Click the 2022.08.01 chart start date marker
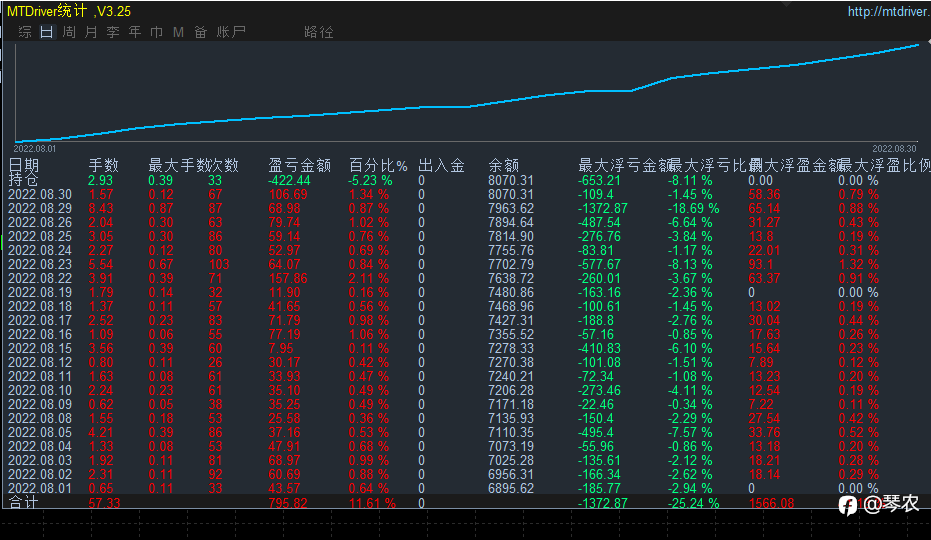 pos(35,148)
